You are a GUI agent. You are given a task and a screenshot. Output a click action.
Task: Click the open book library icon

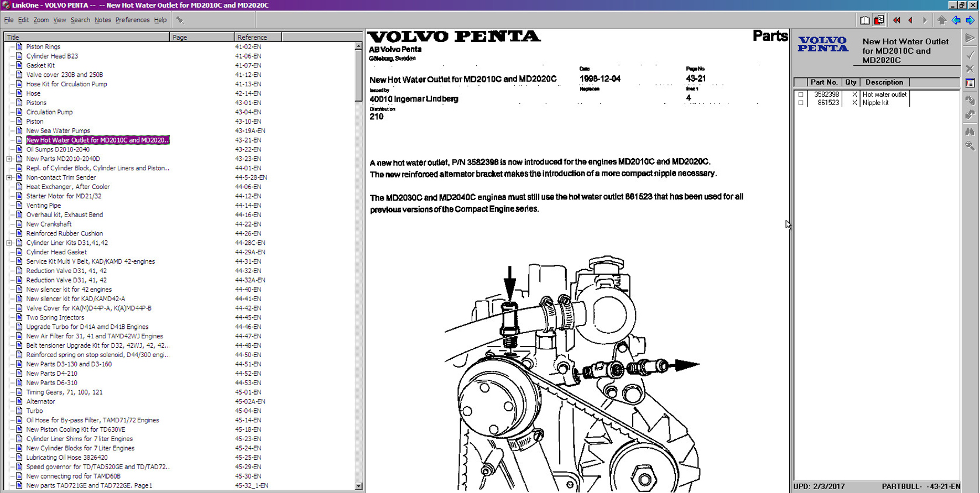click(x=865, y=20)
